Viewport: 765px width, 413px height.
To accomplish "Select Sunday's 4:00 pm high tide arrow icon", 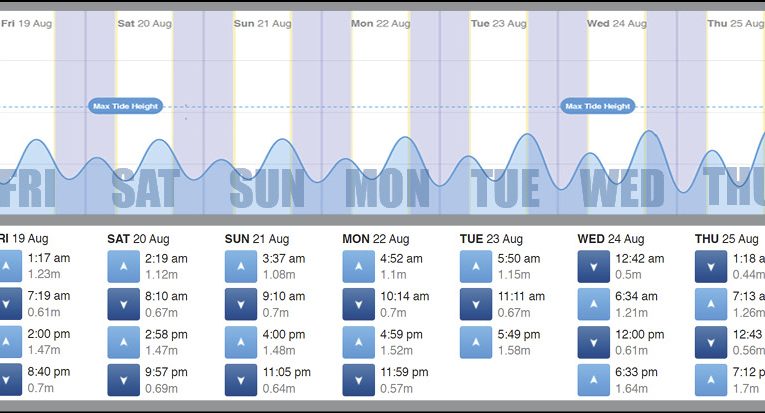I will tap(241, 342).
